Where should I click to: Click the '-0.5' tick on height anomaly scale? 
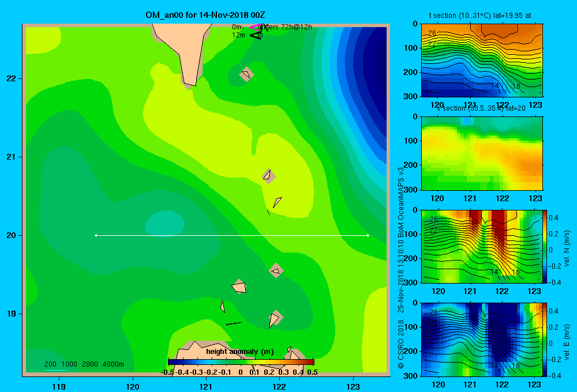pyautogui.click(x=168, y=372)
